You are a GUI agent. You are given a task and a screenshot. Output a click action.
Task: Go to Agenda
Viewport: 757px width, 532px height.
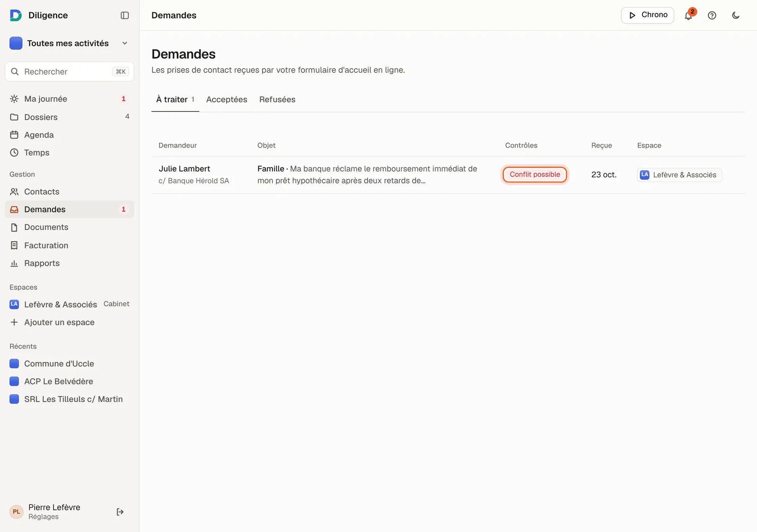(x=70, y=135)
